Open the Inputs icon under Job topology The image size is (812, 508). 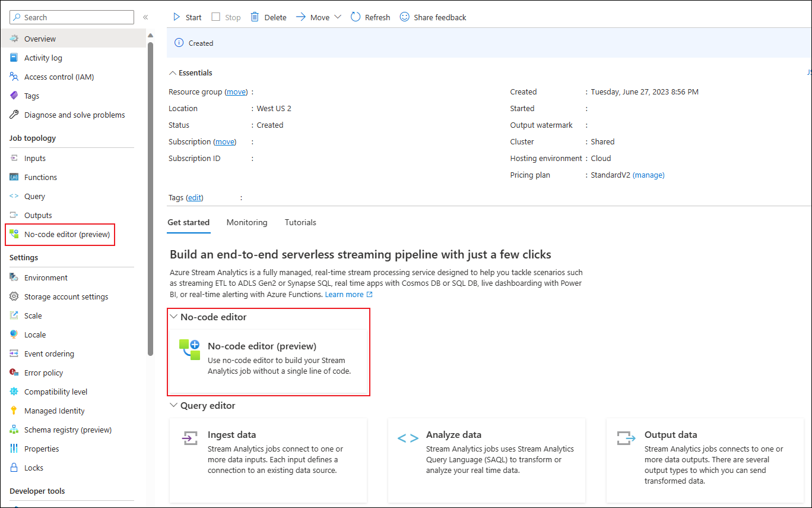[x=14, y=158]
